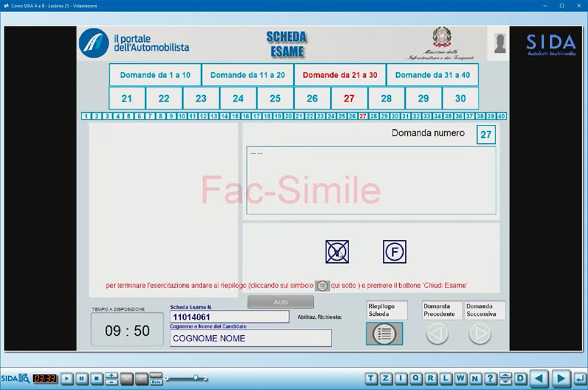Click the play button in player bar
Image resolution: width=588 pixels, height=390 pixels.
[x=67, y=378]
